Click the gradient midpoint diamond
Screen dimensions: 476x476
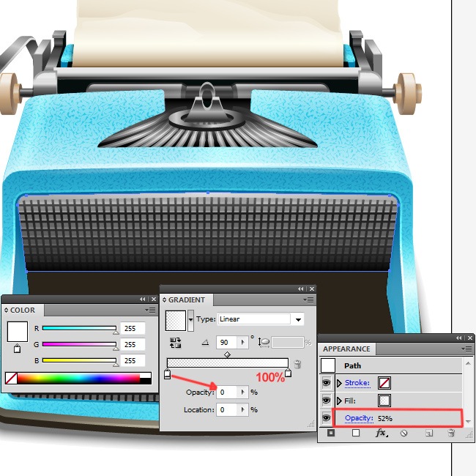pyautogui.click(x=227, y=354)
